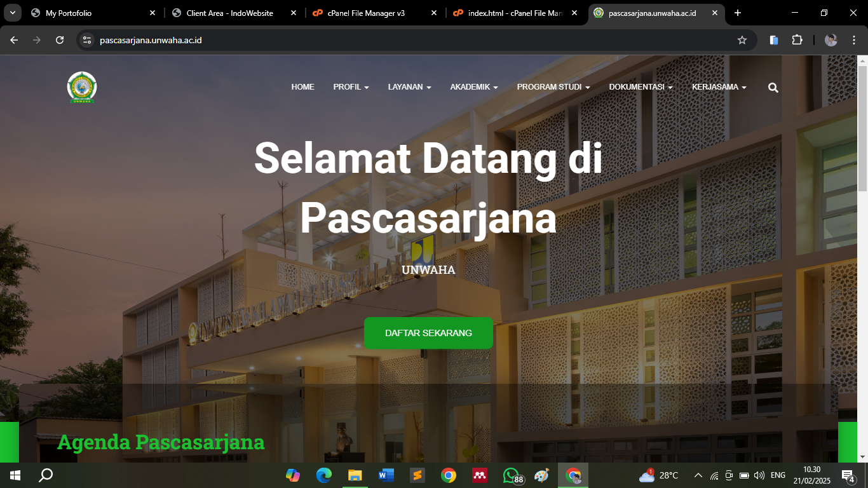Open Meet Now icon in system tray
Image resolution: width=868 pixels, height=488 pixels.
[729, 475]
